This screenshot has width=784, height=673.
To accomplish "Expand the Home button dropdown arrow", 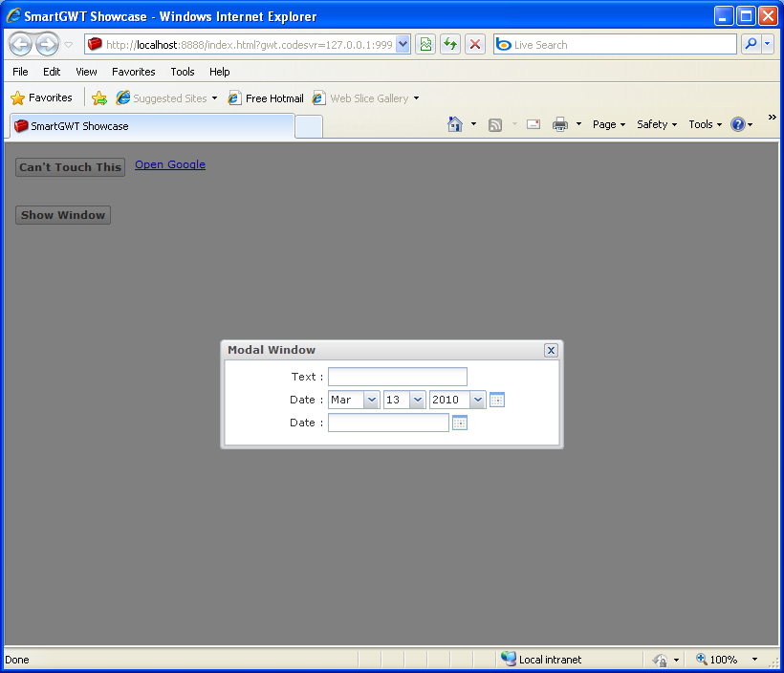I will (x=473, y=124).
